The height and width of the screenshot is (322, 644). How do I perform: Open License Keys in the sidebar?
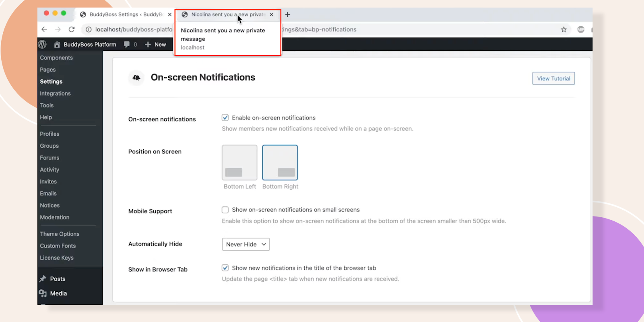(x=57, y=258)
